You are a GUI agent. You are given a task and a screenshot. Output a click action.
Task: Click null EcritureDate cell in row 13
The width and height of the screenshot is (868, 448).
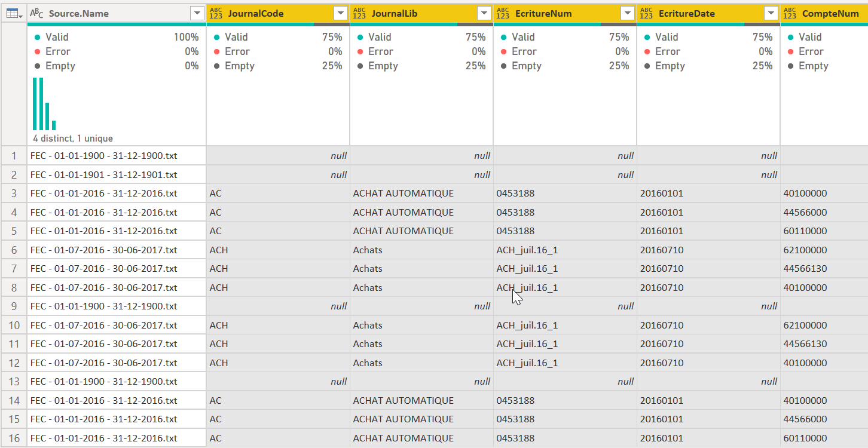pyautogui.click(x=708, y=382)
